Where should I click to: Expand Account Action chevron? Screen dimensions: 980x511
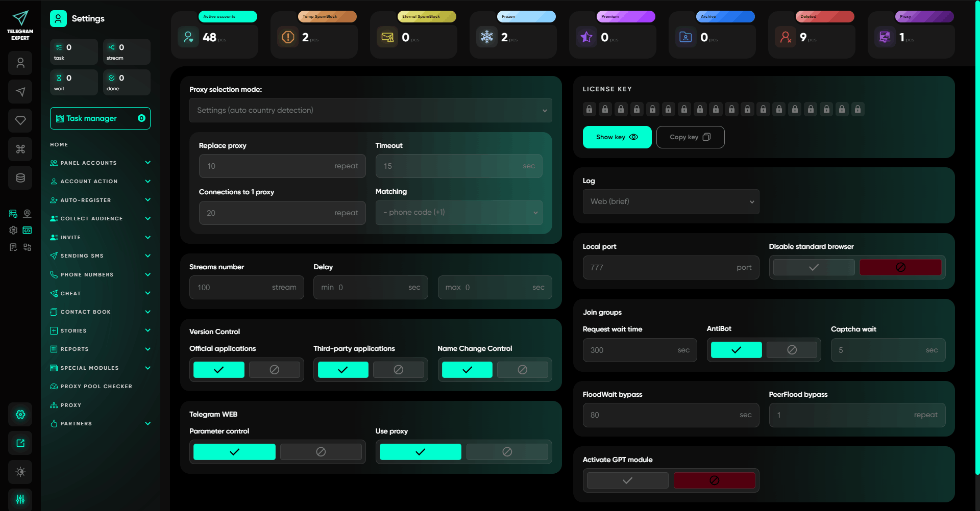(148, 181)
